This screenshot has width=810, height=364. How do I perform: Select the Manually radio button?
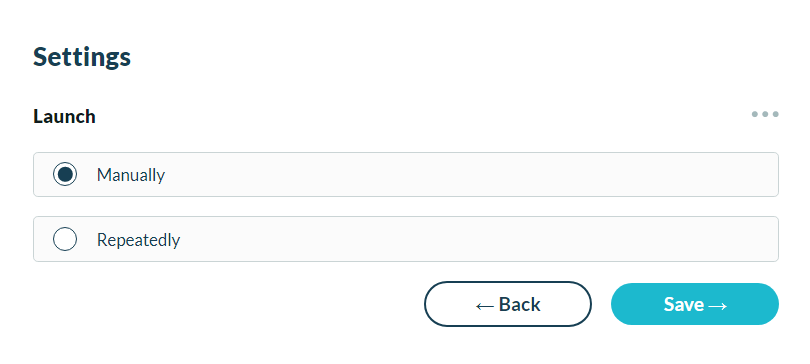point(65,175)
